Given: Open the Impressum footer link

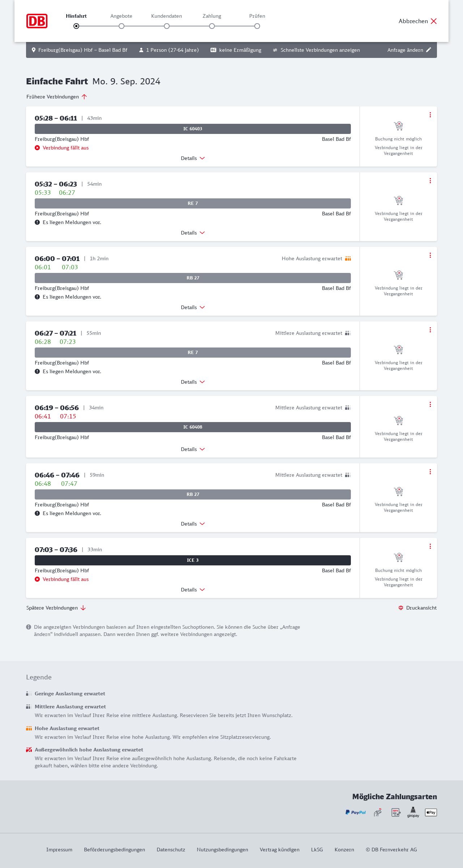Looking at the screenshot, I should (59, 850).
